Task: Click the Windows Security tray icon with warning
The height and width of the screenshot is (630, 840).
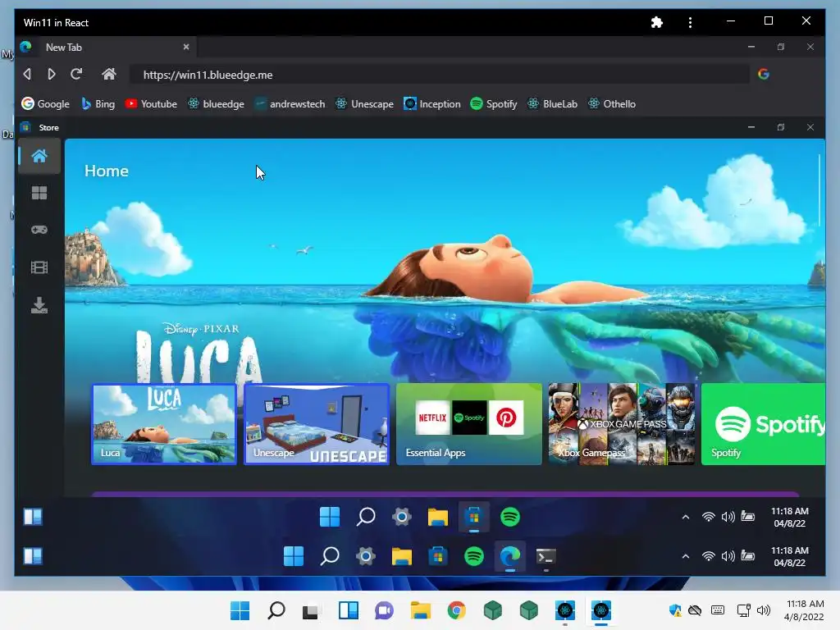Action: [x=675, y=610]
